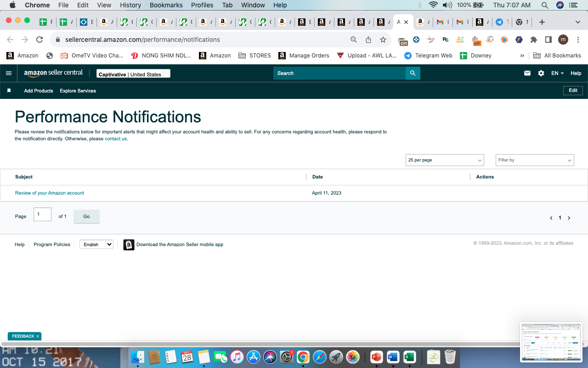The width and height of the screenshot is (588, 368).
Task: Close the FEEDBACK tab with its X
Action: point(38,336)
